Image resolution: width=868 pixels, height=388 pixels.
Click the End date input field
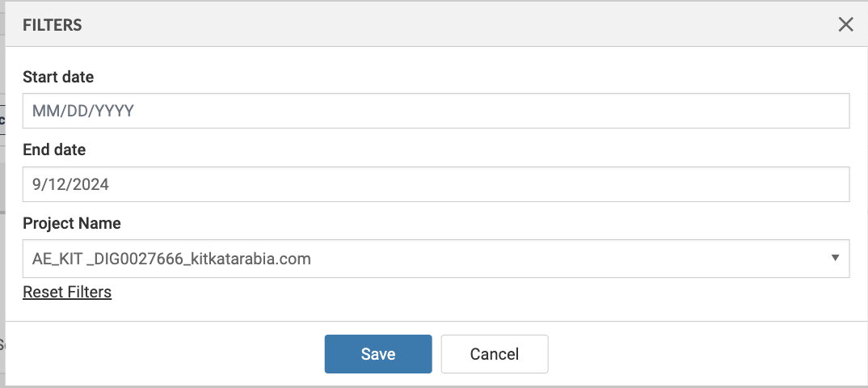pyautogui.click(x=436, y=184)
